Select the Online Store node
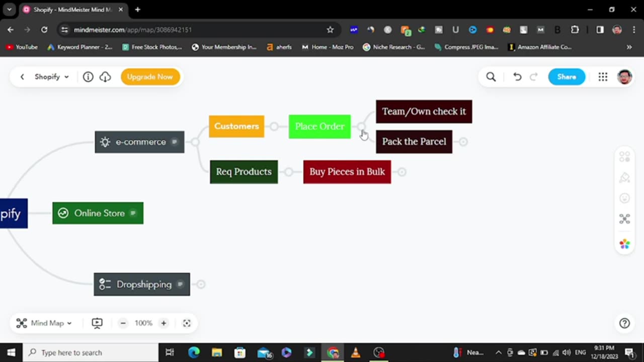This screenshot has width=644, height=362. click(x=98, y=213)
